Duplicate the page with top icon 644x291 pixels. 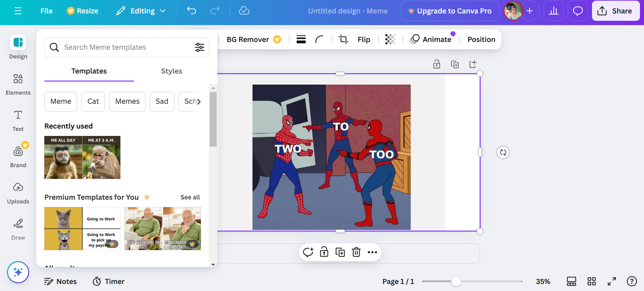[455, 64]
